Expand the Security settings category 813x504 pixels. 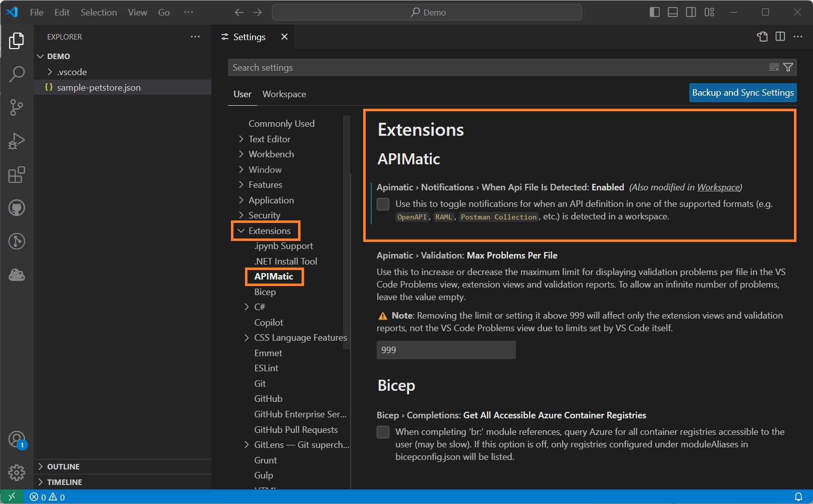click(x=241, y=215)
